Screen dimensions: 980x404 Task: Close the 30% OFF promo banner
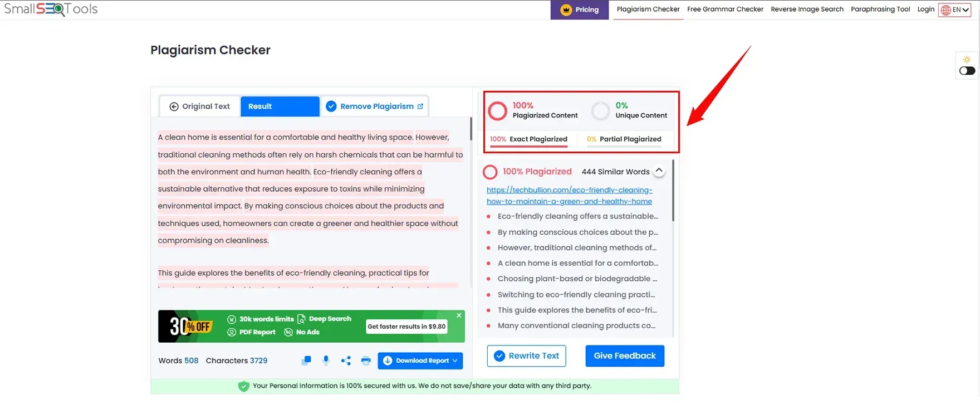(x=459, y=315)
